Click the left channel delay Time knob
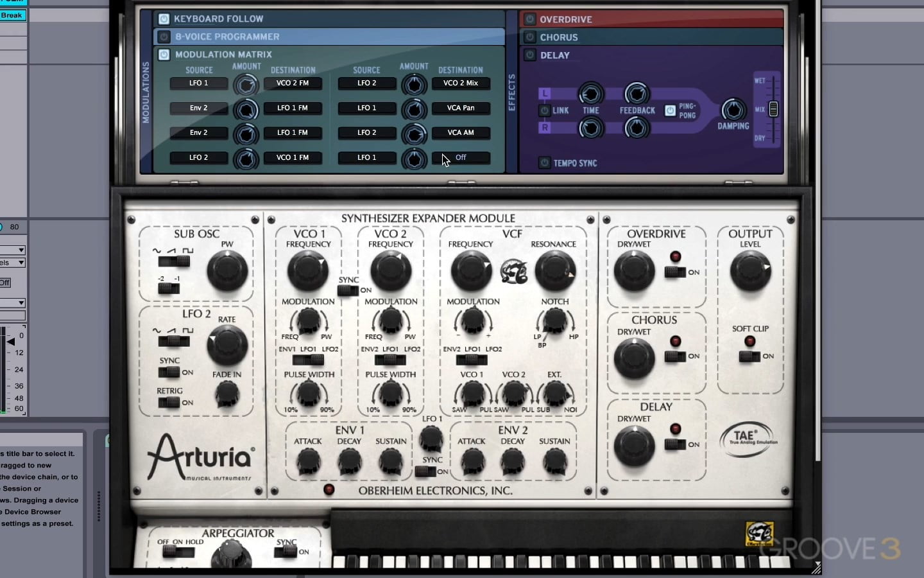The image size is (924, 578). click(590, 94)
